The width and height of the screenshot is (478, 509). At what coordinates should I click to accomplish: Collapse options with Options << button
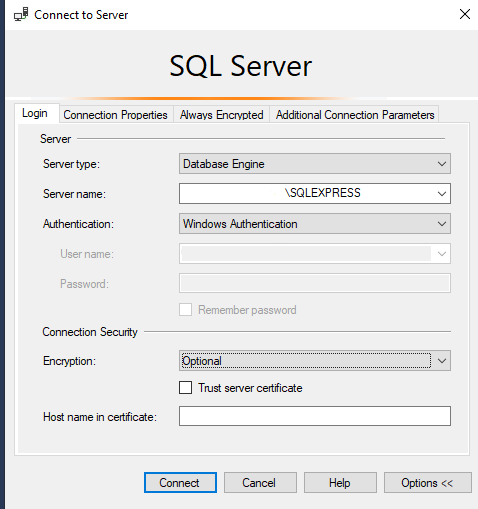pos(428,483)
